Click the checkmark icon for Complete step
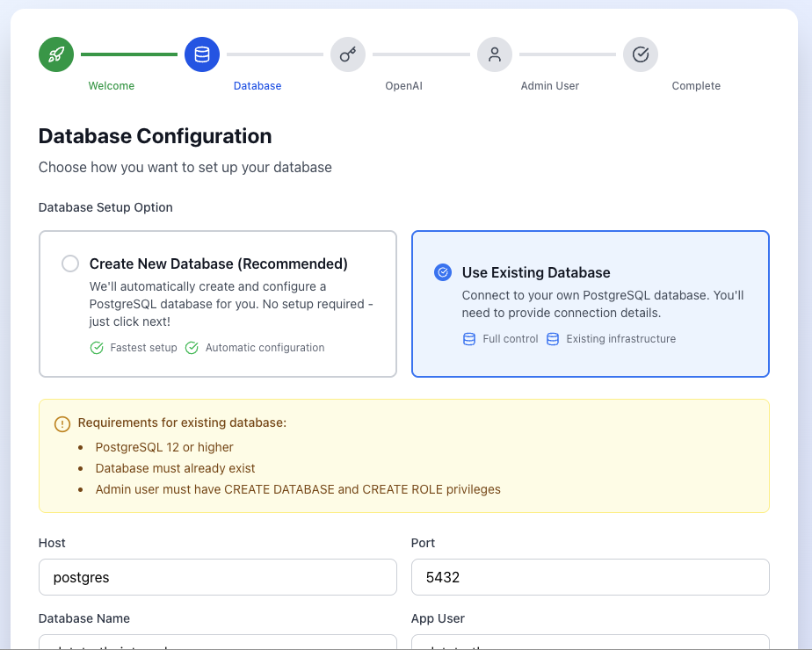Viewport: 812px width, 650px height. pos(641,54)
